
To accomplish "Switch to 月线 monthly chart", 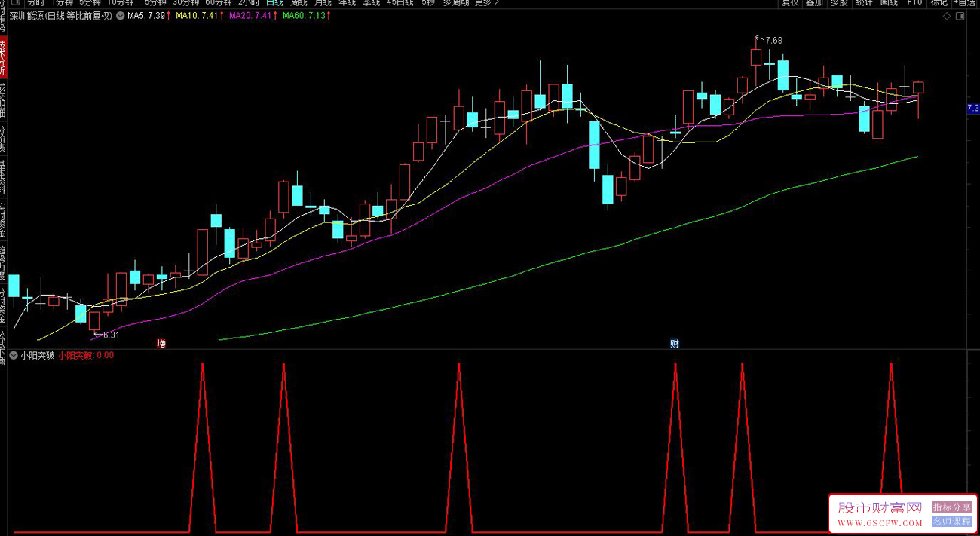I will coord(323,2).
